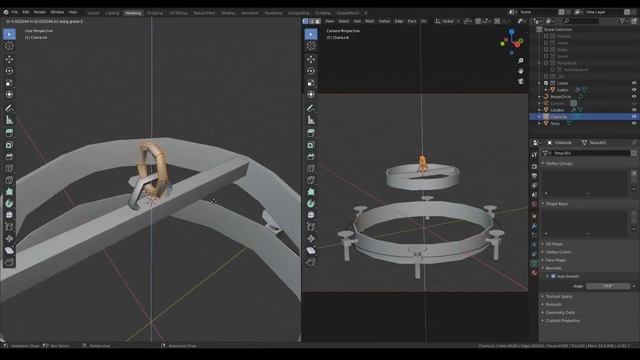Open the World properties tab icon
Screen dimensions: 640x360
(534, 204)
